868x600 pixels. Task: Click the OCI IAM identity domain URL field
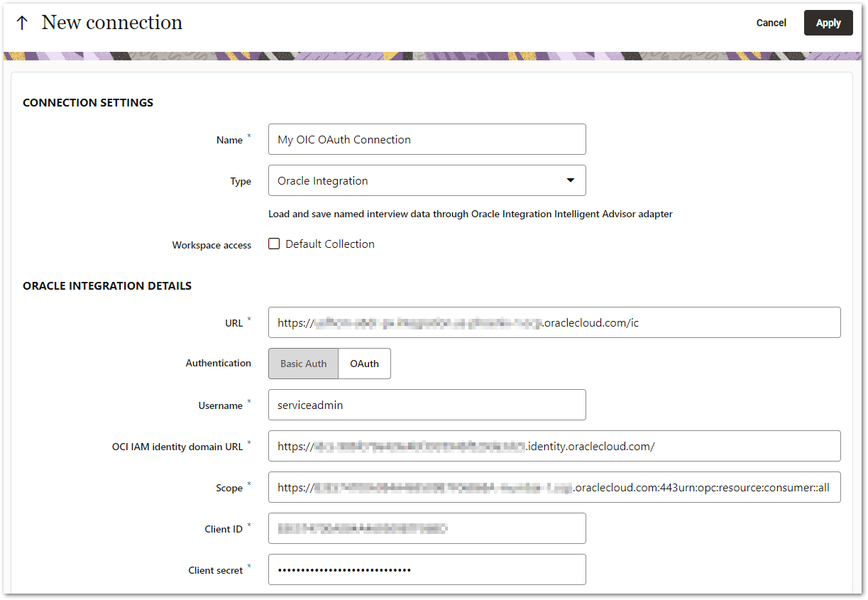point(554,446)
